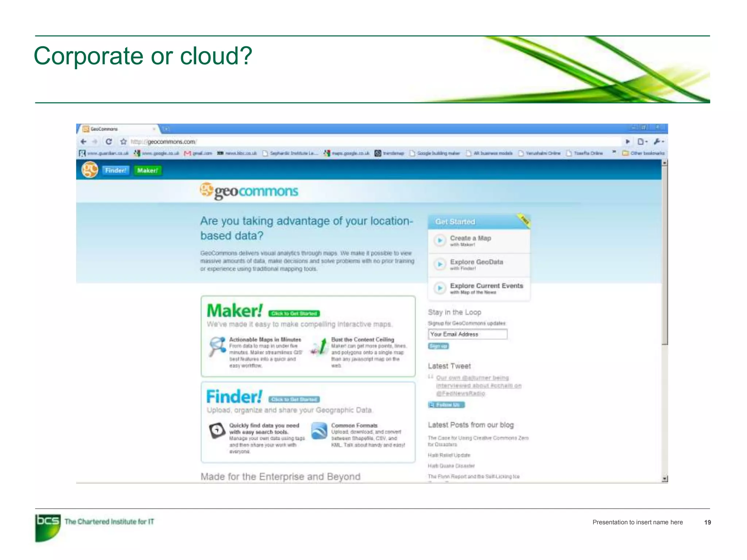Click the Go arrow beside address bar
This screenshot has width=747, height=560.
click(x=627, y=141)
